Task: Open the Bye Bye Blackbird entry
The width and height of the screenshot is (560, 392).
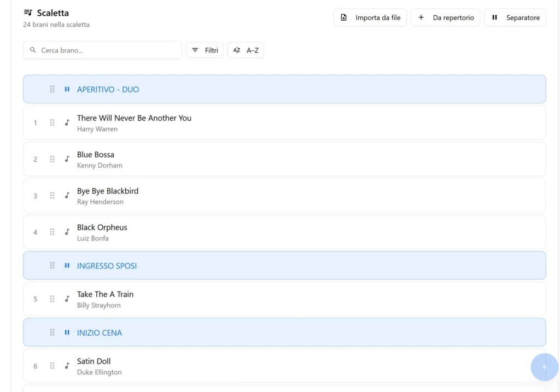Action: tap(108, 191)
